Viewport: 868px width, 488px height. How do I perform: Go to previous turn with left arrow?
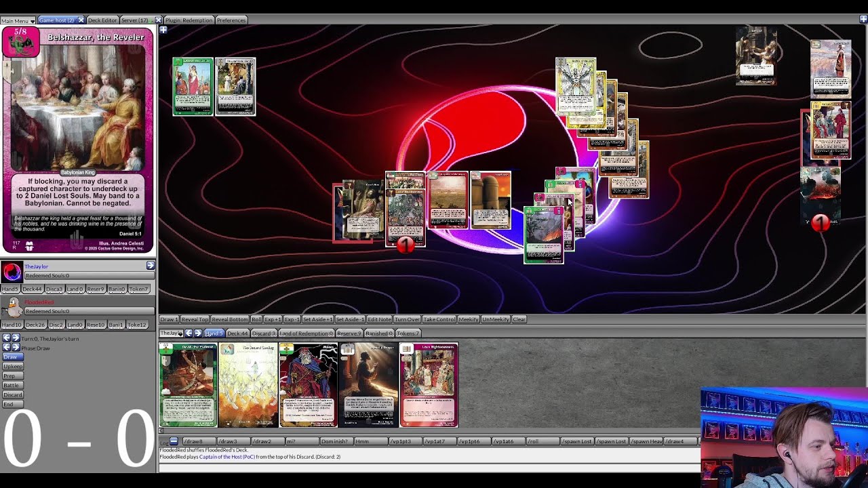[6, 338]
